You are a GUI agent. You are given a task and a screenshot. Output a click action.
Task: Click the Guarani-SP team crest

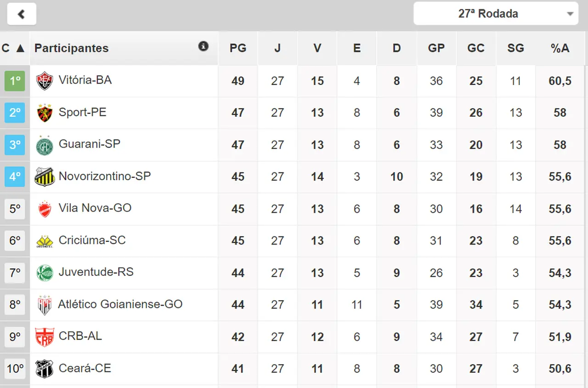click(45, 145)
